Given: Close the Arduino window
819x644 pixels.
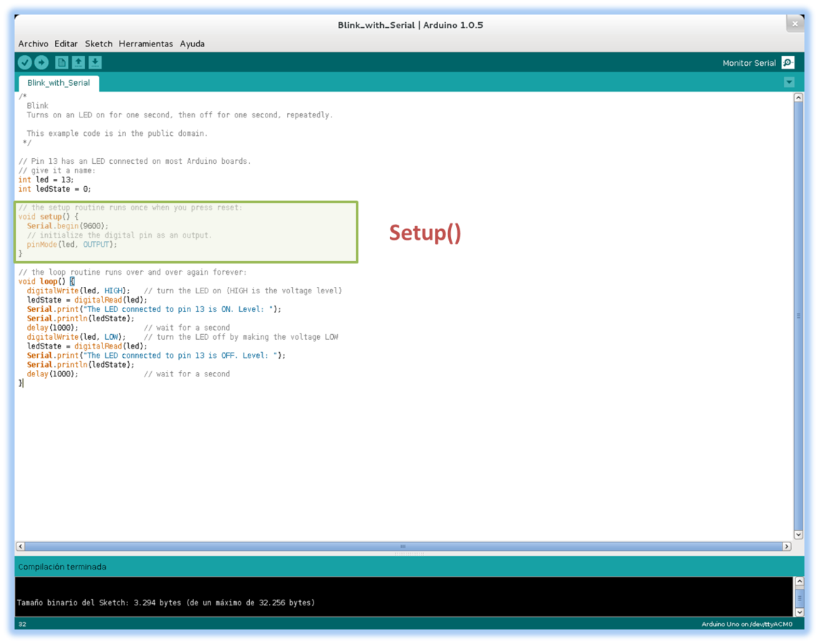Looking at the screenshot, I should pos(795,24).
